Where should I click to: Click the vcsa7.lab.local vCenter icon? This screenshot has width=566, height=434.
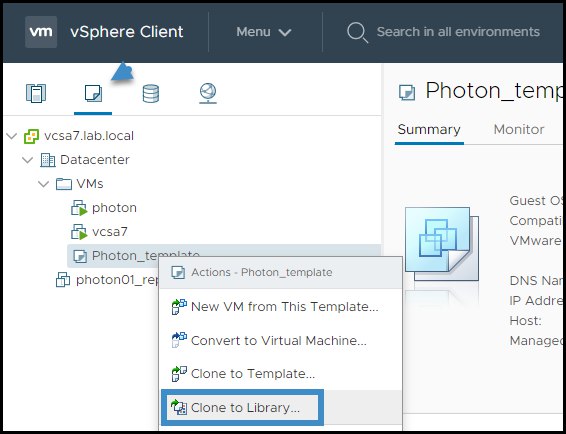(x=31, y=136)
